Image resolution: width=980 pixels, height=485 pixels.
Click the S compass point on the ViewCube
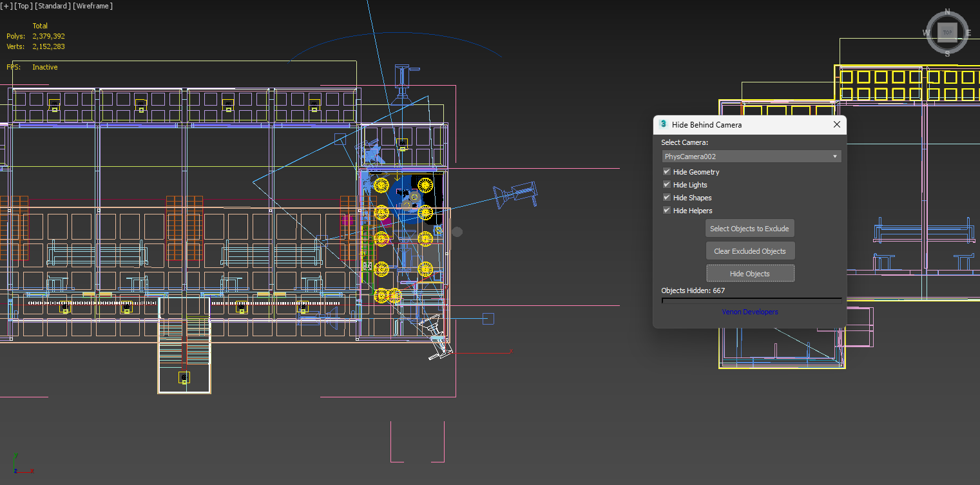(x=947, y=53)
